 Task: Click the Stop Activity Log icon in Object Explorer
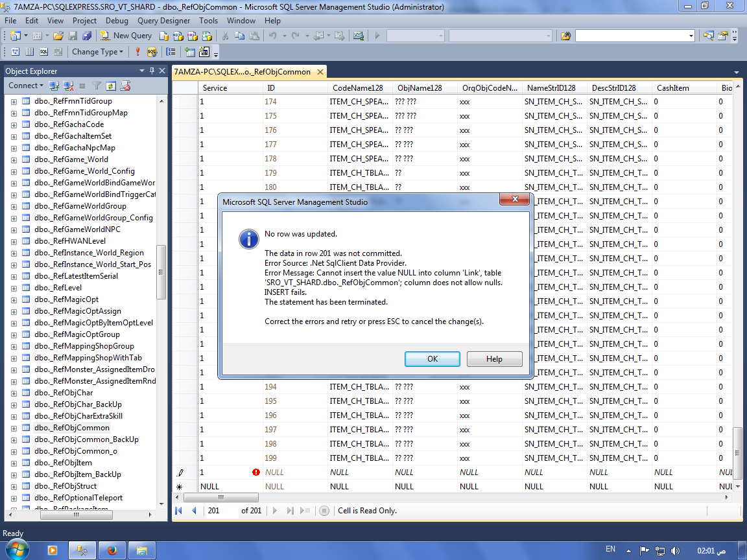tap(125, 86)
